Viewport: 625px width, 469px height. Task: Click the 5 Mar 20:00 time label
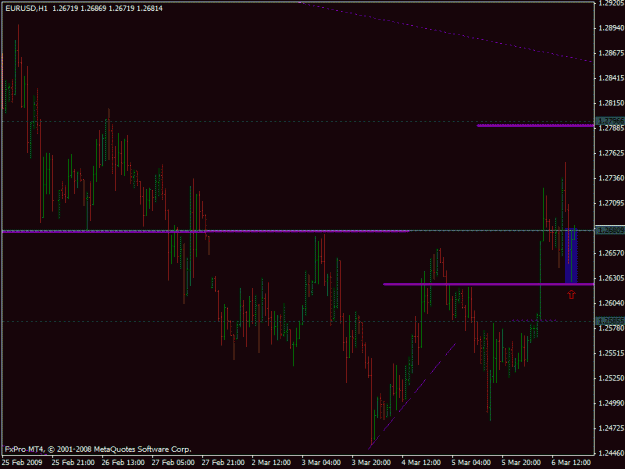(x=521, y=463)
